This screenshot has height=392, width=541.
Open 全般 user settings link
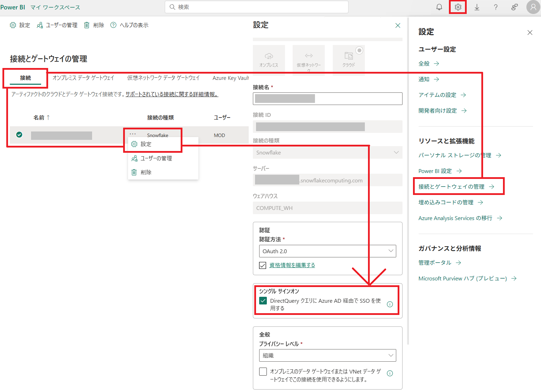[x=429, y=63]
